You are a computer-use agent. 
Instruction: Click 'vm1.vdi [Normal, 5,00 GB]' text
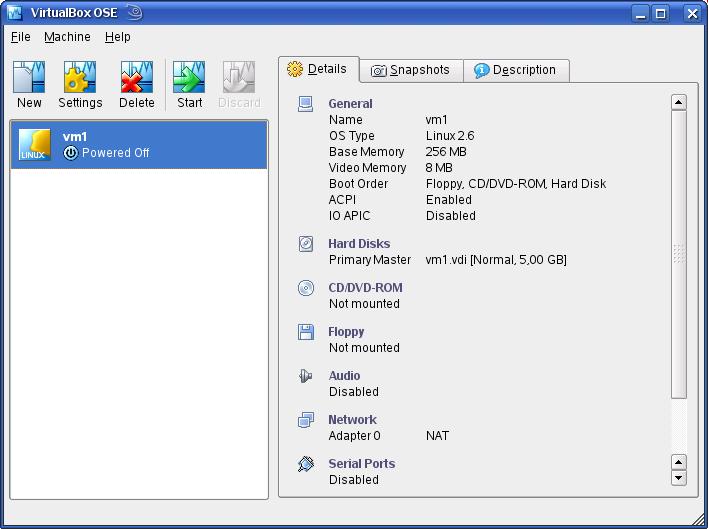496,260
